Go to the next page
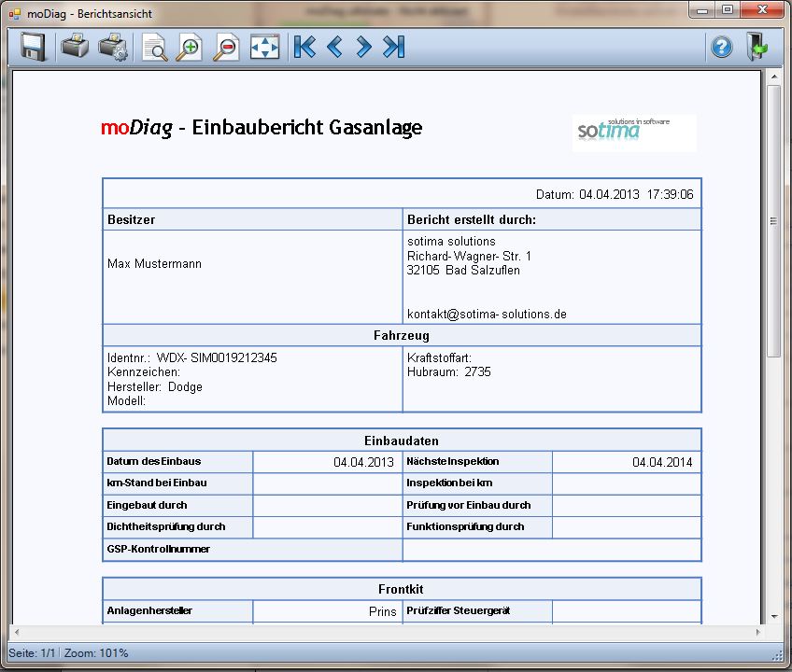Screen dimensions: 792x672 tap(363, 47)
